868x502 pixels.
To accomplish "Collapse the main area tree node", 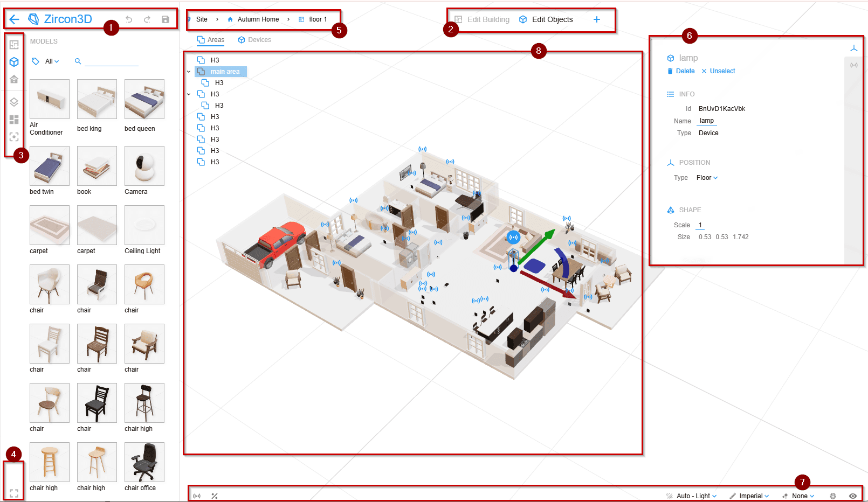I will pos(188,71).
